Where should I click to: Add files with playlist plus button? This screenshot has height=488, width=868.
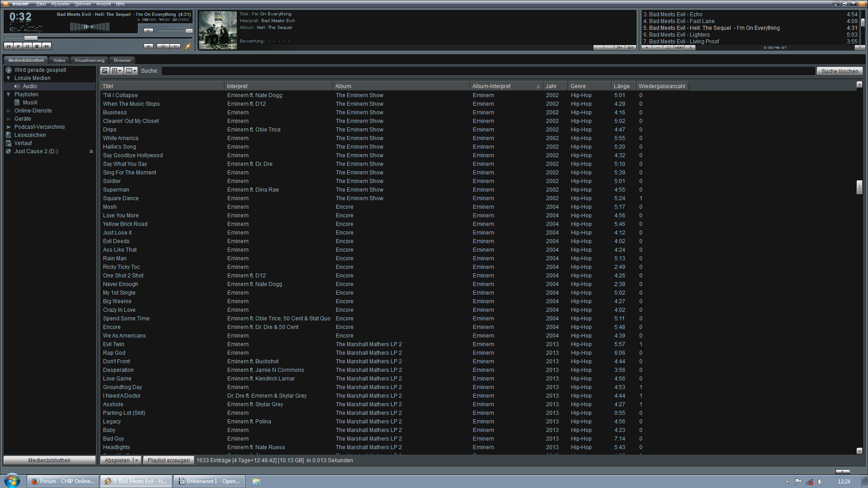[647, 47]
